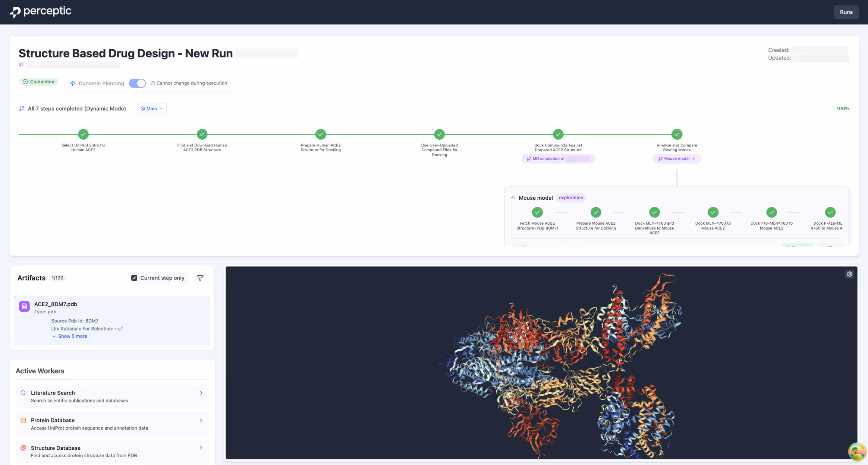868x465 pixels.
Task: Click the Protein Database icon
Action: point(23,420)
